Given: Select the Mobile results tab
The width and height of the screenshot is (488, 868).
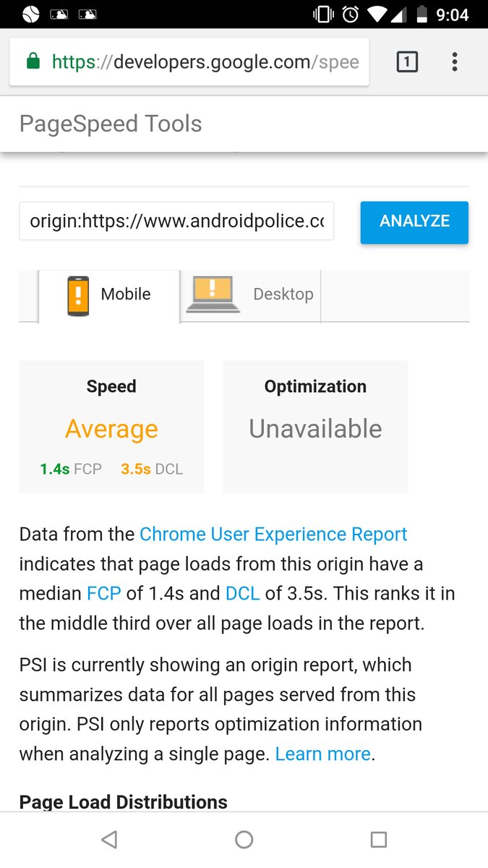Looking at the screenshot, I should pyautogui.click(x=125, y=294).
